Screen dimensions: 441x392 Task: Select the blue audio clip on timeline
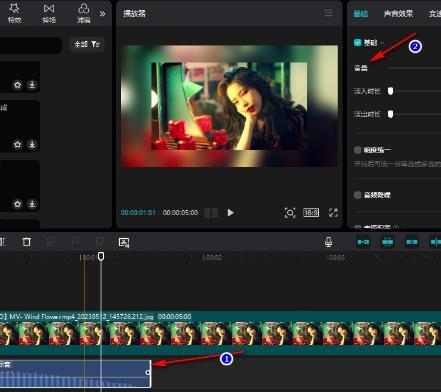(x=75, y=373)
